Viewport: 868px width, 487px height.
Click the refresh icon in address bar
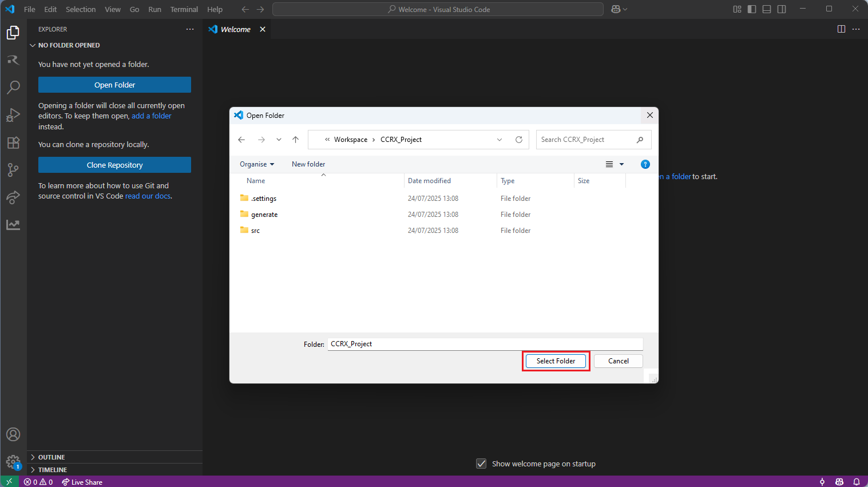[x=519, y=140]
